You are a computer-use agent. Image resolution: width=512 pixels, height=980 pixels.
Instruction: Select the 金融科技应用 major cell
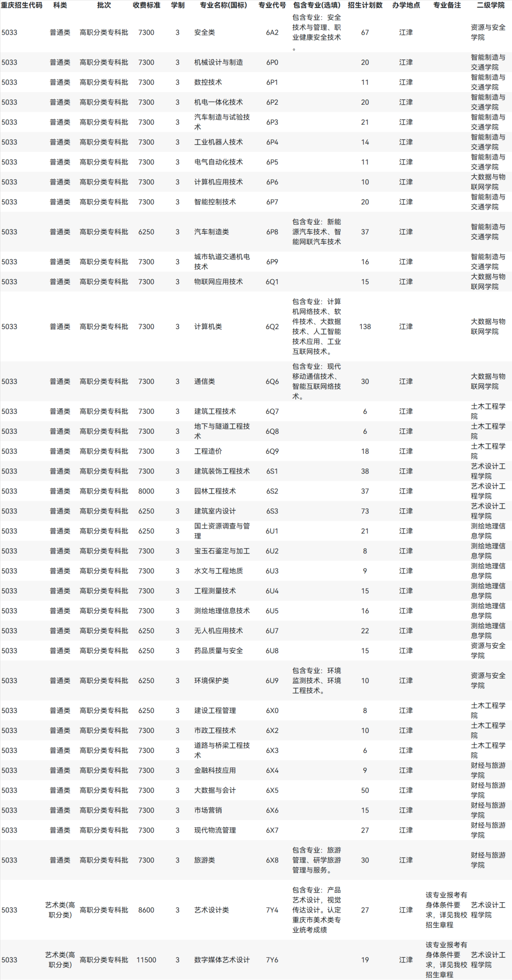click(x=215, y=770)
